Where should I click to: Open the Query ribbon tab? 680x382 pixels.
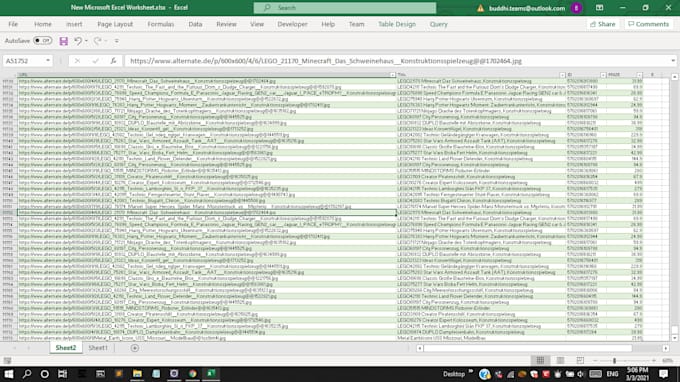(438, 24)
